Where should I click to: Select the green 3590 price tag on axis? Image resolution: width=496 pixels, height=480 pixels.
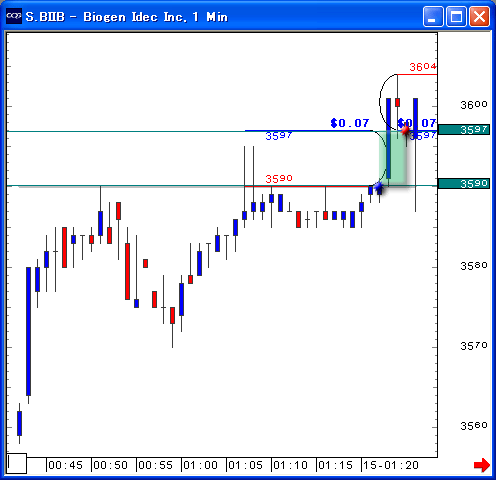464,184
